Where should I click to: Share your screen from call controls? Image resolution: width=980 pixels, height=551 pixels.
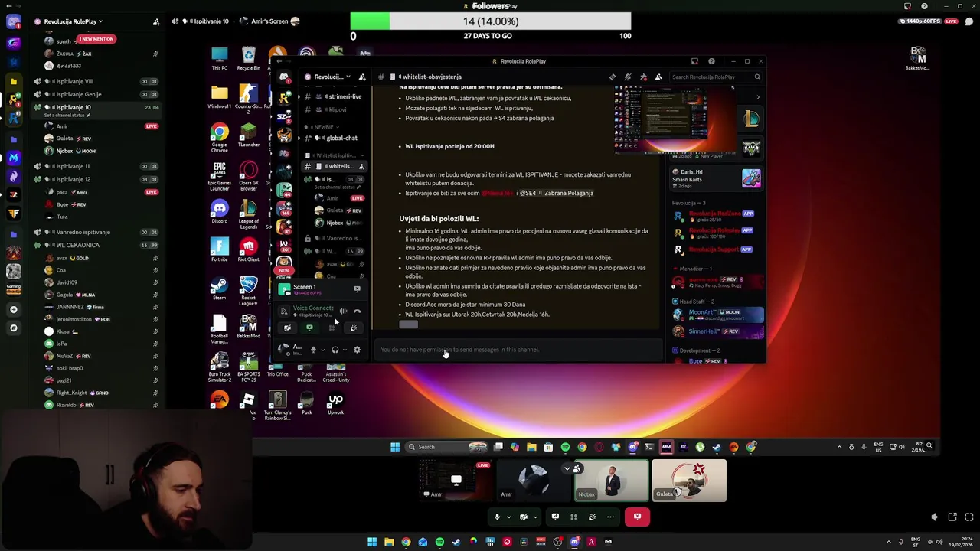pos(555,517)
